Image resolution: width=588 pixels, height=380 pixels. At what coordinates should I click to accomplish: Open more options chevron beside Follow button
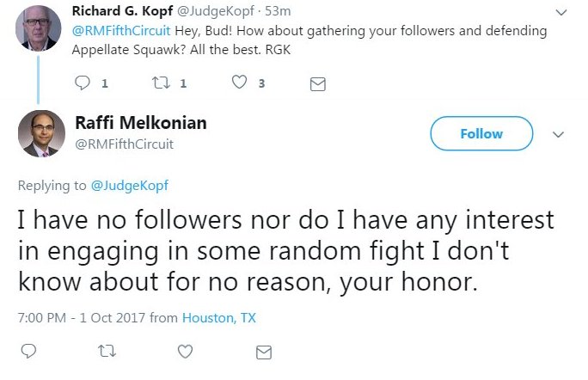[558, 134]
